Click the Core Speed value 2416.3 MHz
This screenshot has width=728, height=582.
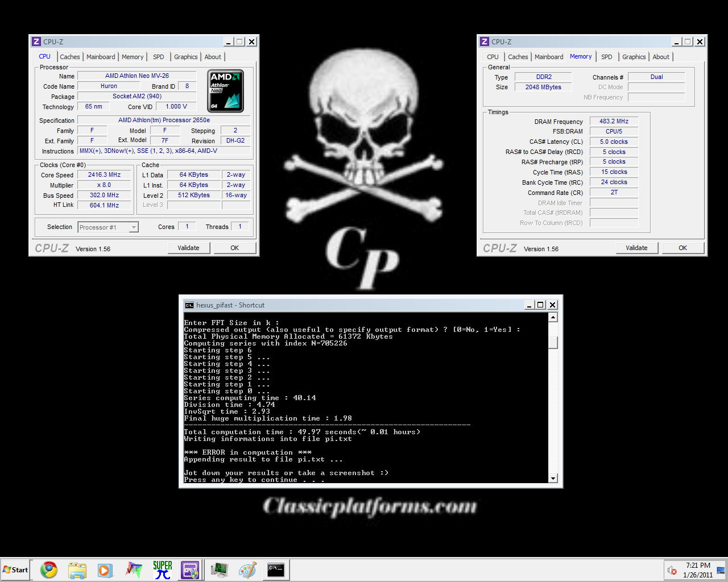click(104, 174)
